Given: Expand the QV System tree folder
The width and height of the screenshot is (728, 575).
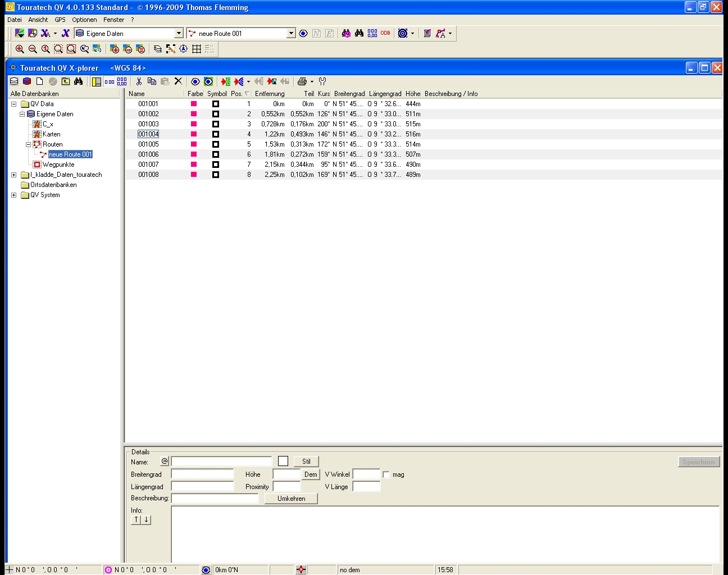Looking at the screenshot, I should click(x=14, y=195).
